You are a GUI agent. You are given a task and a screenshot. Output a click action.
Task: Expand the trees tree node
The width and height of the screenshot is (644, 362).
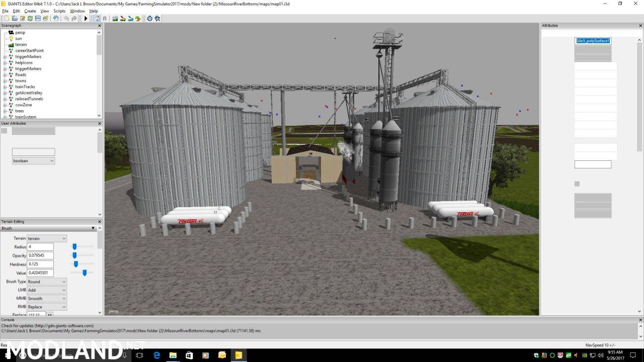click(x=5, y=111)
